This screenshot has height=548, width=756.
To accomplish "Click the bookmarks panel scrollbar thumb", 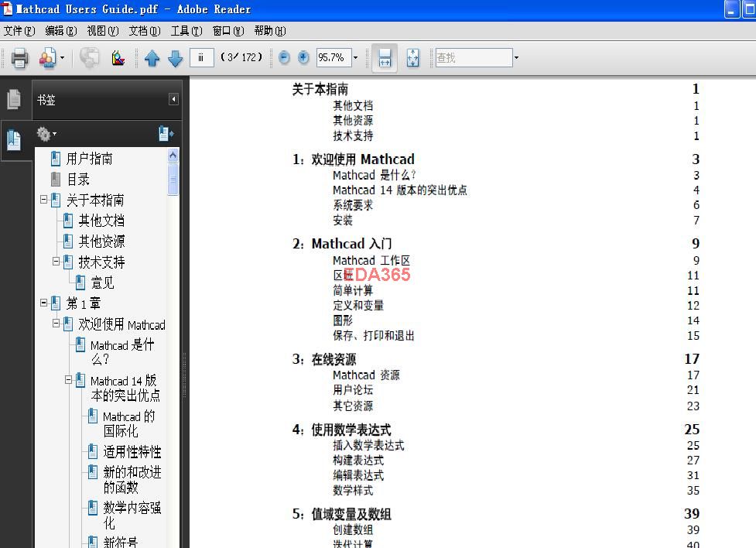I will click(x=173, y=179).
